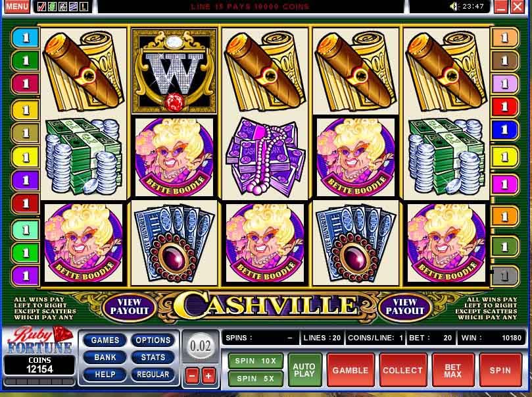Mute sound with the speaker icon
Image resolution: width=532 pixels, height=397 pixels.
click(x=454, y=6)
